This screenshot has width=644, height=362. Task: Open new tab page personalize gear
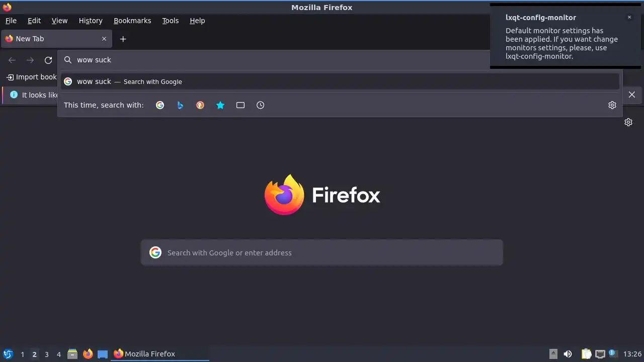click(628, 122)
